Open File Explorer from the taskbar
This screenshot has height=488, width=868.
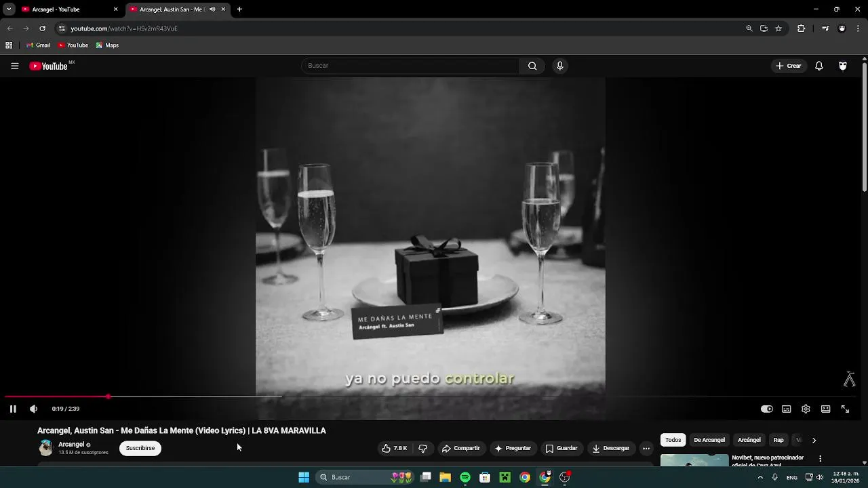(x=446, y=477)
